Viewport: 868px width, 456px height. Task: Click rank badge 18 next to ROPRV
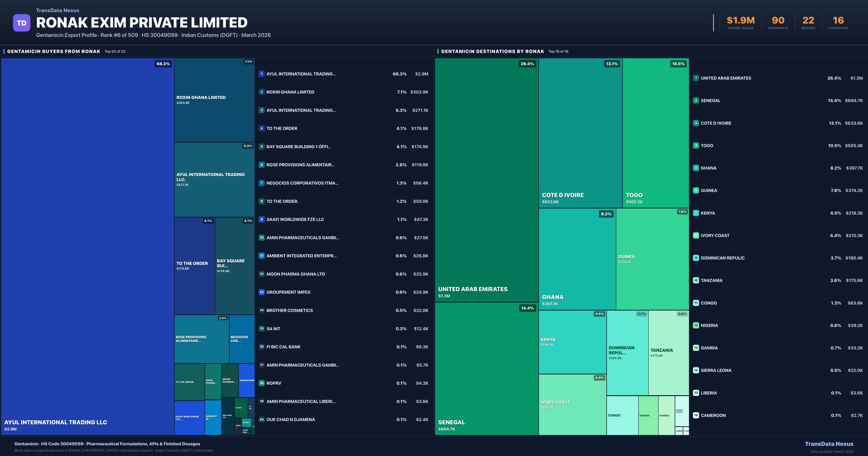click(261, 383)
